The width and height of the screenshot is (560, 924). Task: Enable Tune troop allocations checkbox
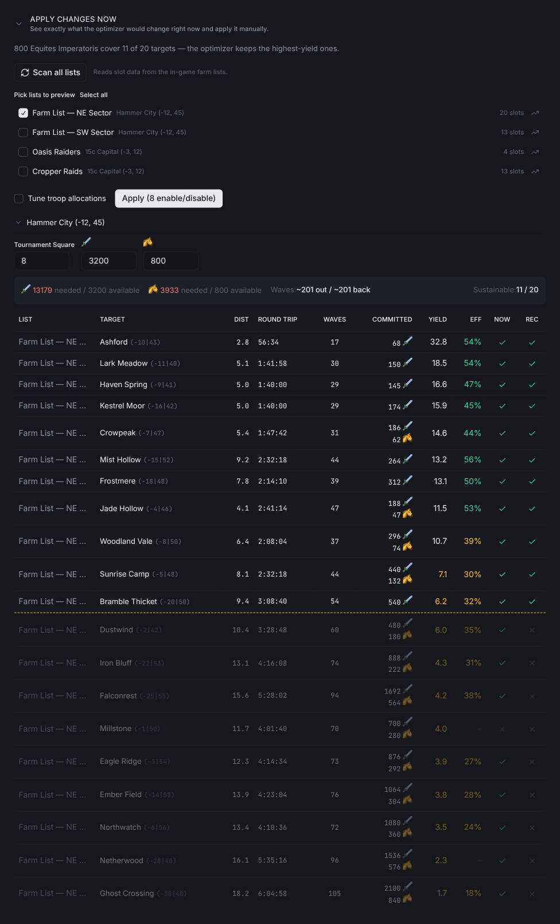pos(19,199)
